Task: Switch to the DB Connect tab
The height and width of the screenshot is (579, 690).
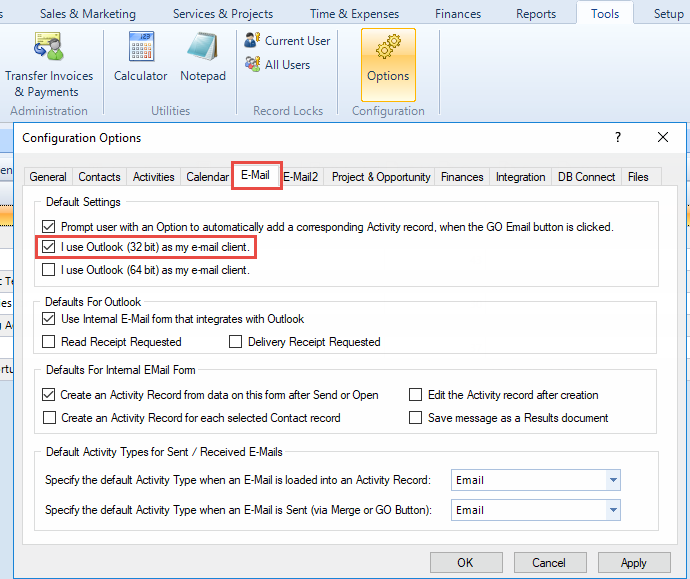Action: point(587,177)
